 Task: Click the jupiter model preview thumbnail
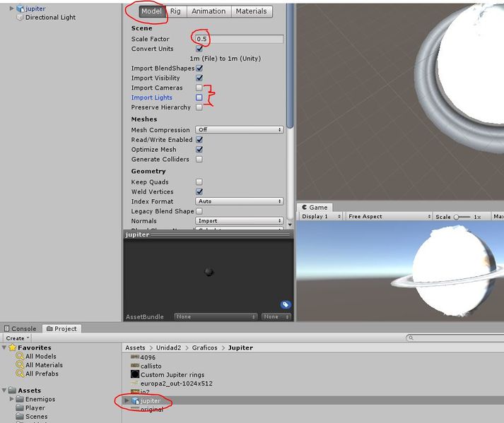(x=209, y=272)
